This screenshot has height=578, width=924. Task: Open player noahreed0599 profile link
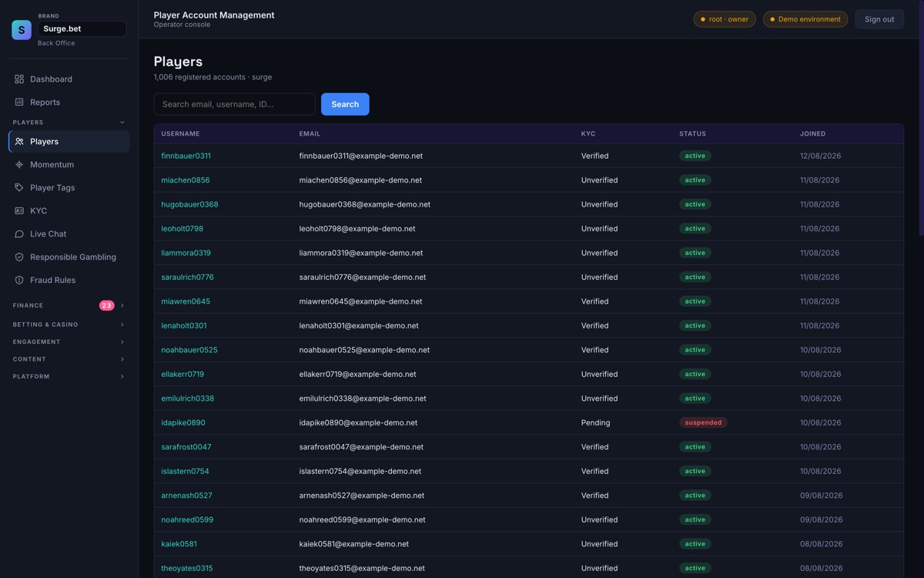[187, 520]
